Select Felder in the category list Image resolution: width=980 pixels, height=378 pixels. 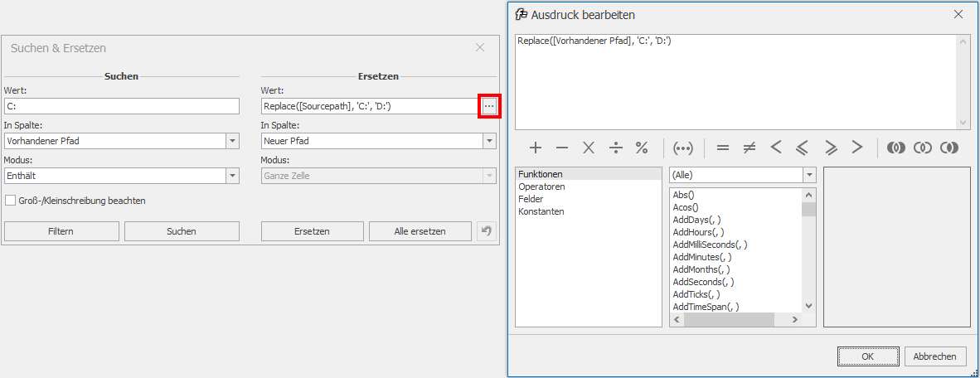point(531,200)
